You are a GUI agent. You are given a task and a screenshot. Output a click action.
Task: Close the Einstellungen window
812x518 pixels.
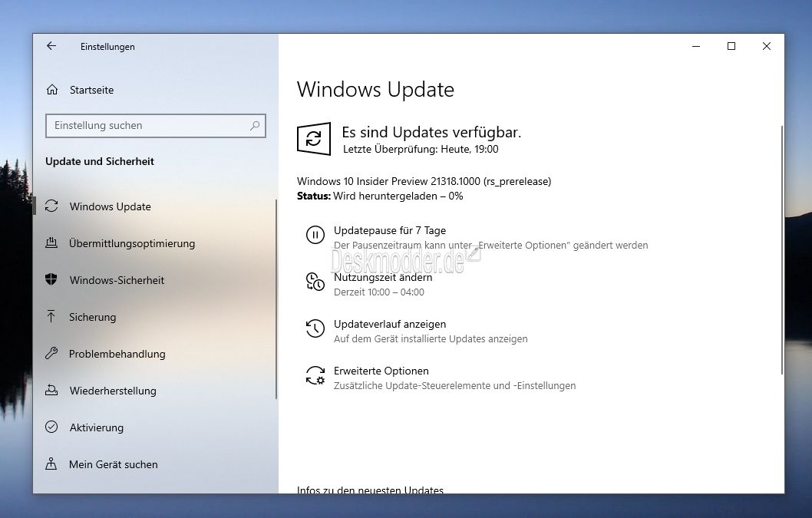pos(767,46)
